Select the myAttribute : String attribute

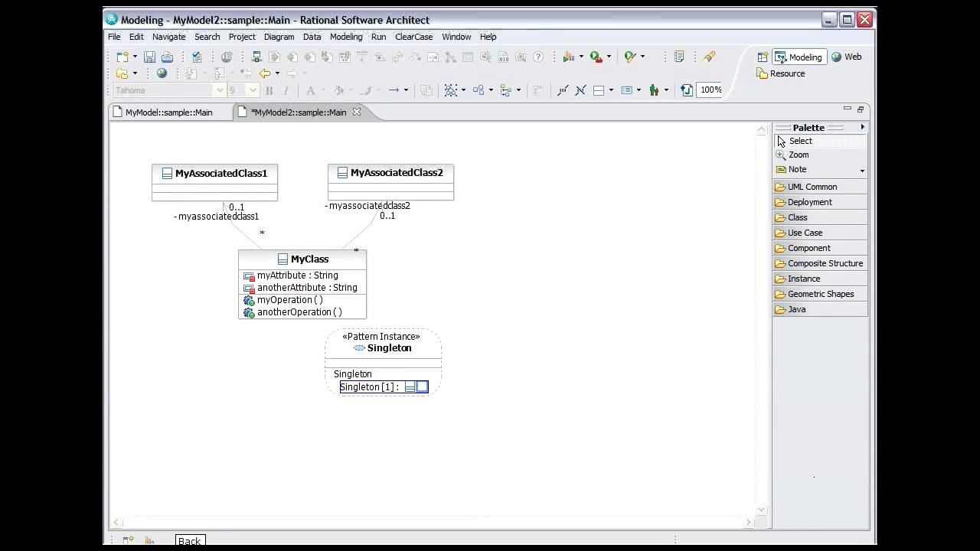click(297, 275)
